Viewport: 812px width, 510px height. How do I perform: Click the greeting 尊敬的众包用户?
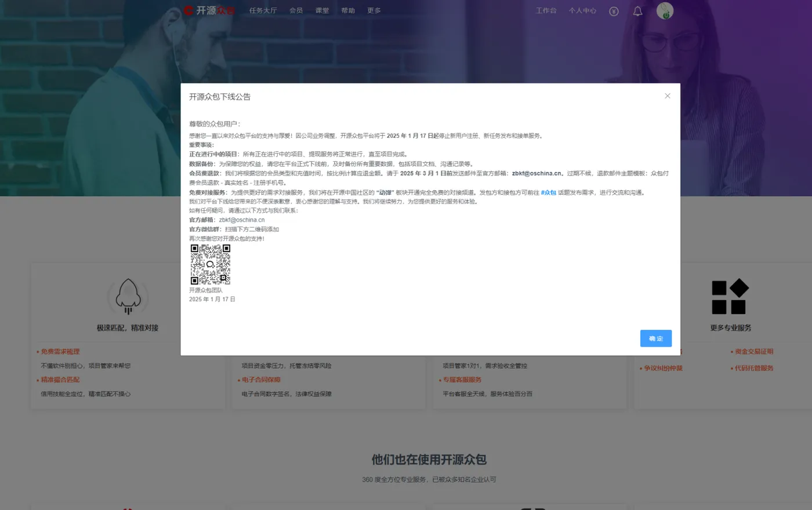click(x=213, y=124)
